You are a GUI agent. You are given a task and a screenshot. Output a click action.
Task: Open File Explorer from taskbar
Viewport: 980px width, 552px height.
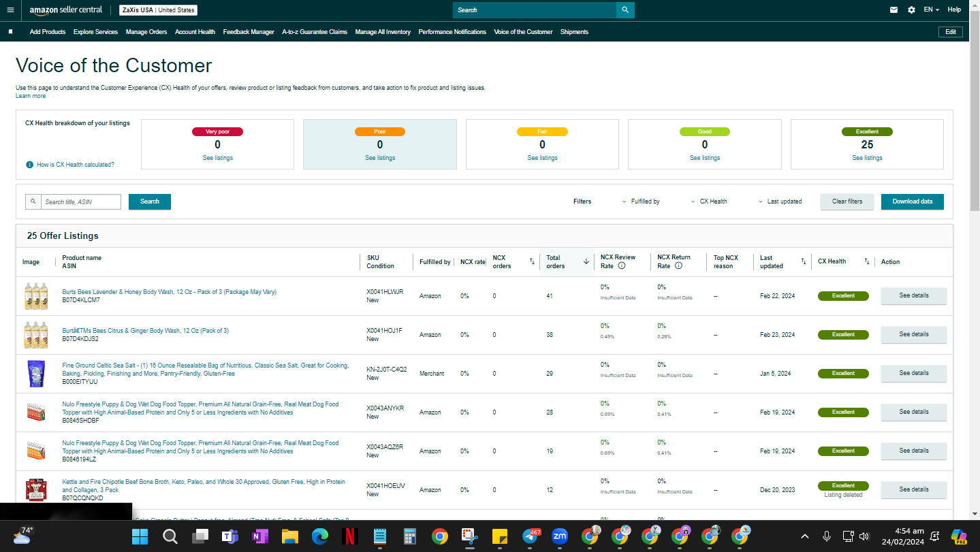pos(289,536)
